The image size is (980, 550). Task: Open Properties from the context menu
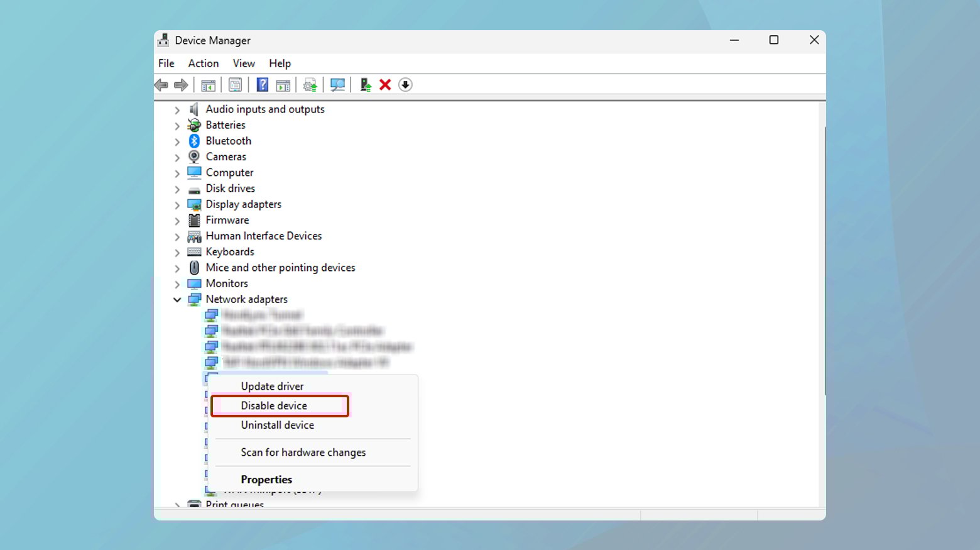(x=266, y=479)
